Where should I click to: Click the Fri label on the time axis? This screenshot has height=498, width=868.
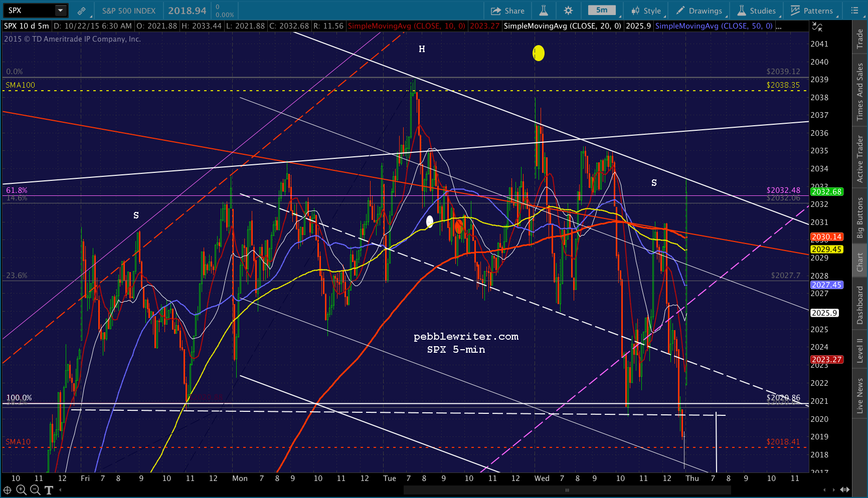click(85, 478)
